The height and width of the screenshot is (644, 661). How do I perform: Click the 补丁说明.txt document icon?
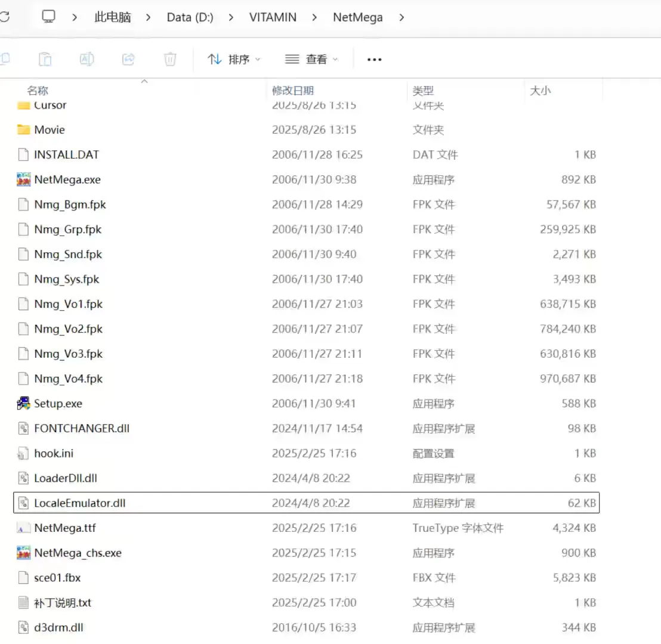[24, 602]
